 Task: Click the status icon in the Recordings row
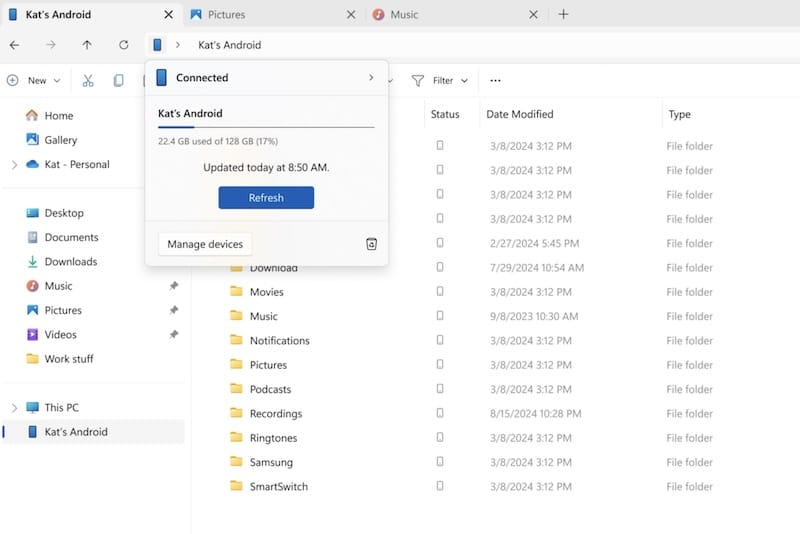click(440, 413)
